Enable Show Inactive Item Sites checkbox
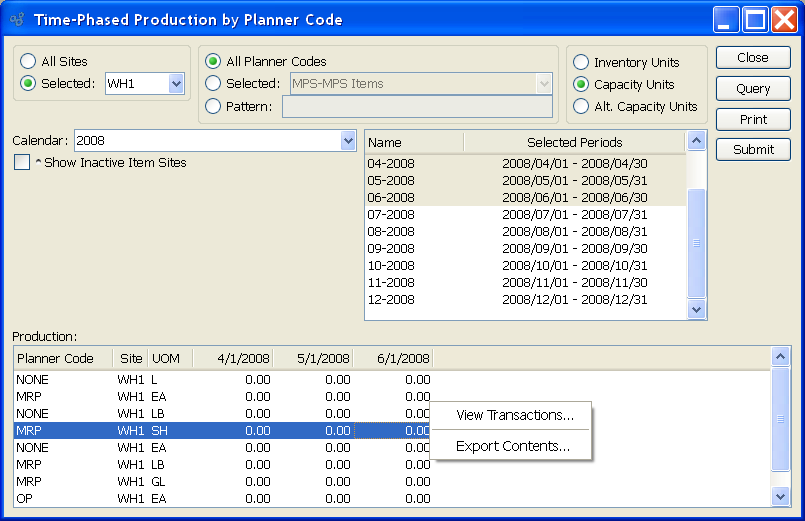The width and height of the screenshot is (805, 521). (x=22, y=162)
